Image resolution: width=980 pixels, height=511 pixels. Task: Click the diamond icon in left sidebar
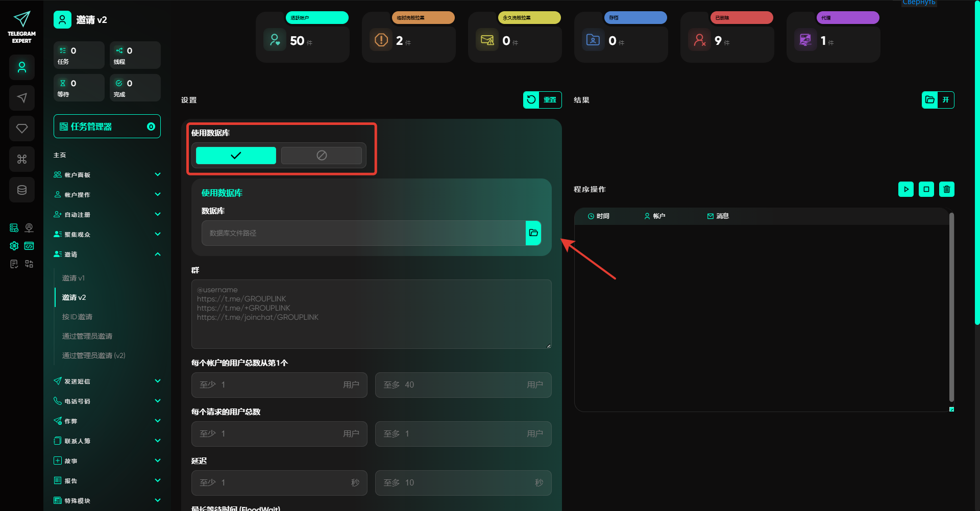point(22,129)
